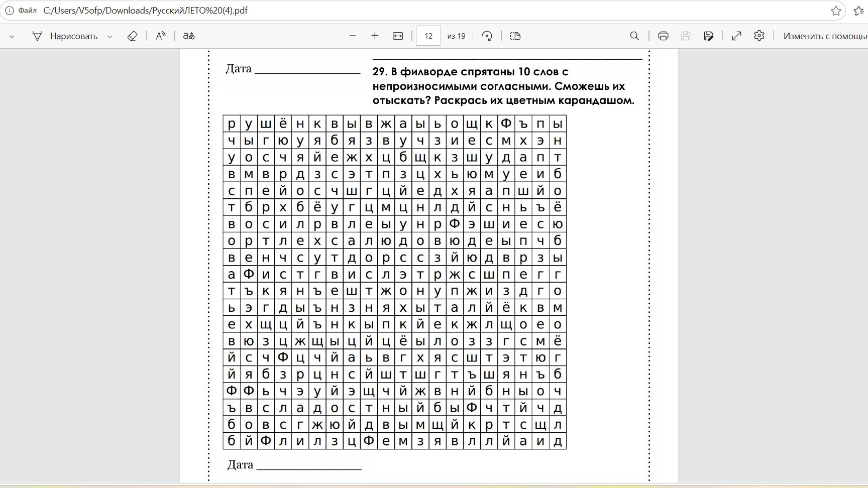Open the site information icon beside Файл
The height and width of the screenshot is (488, 868).
tap(9, 11)
